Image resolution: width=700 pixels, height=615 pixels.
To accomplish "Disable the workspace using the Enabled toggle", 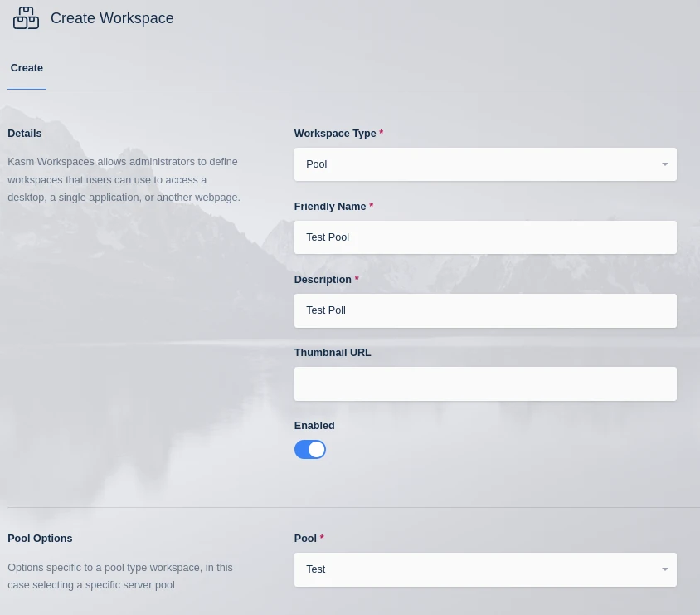I will pyautogui.click(x=310, y=449).
